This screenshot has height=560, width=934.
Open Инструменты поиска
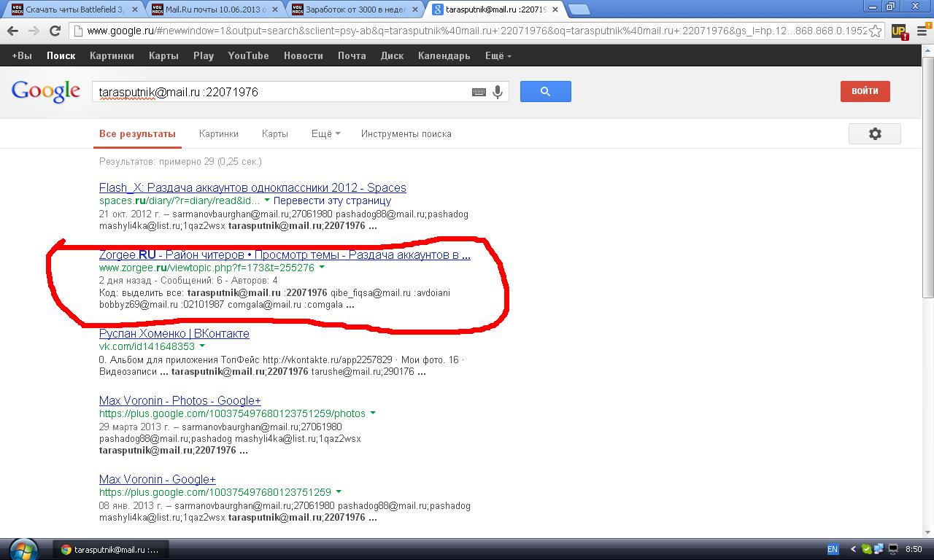[x=406, y=133]
